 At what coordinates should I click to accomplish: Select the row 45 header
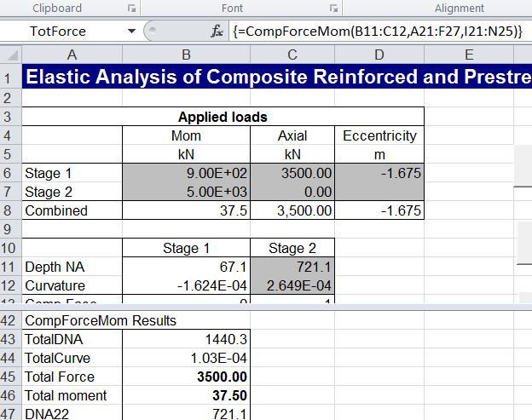coord(9,377)
